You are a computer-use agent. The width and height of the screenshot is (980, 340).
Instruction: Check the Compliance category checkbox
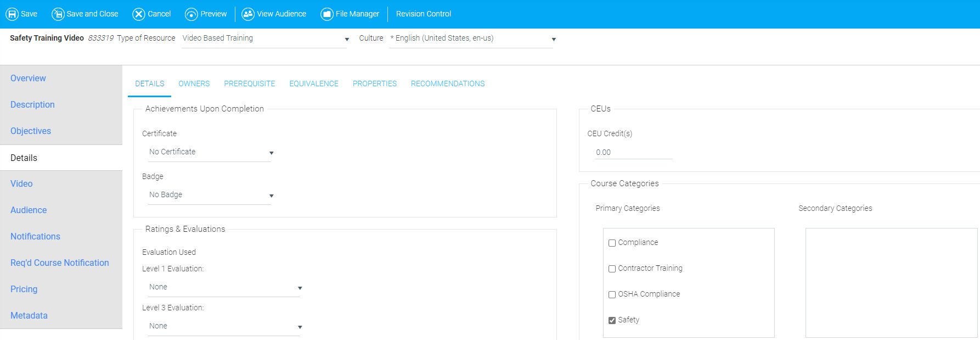click(x=612, y=243)
